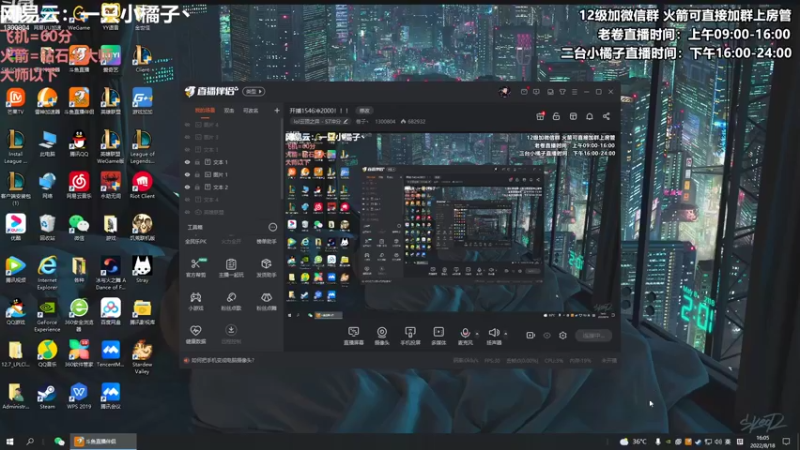The height and width of the screenshot is (450, 800).
Task: Open the user avatar in title bar
Action: 504,92
